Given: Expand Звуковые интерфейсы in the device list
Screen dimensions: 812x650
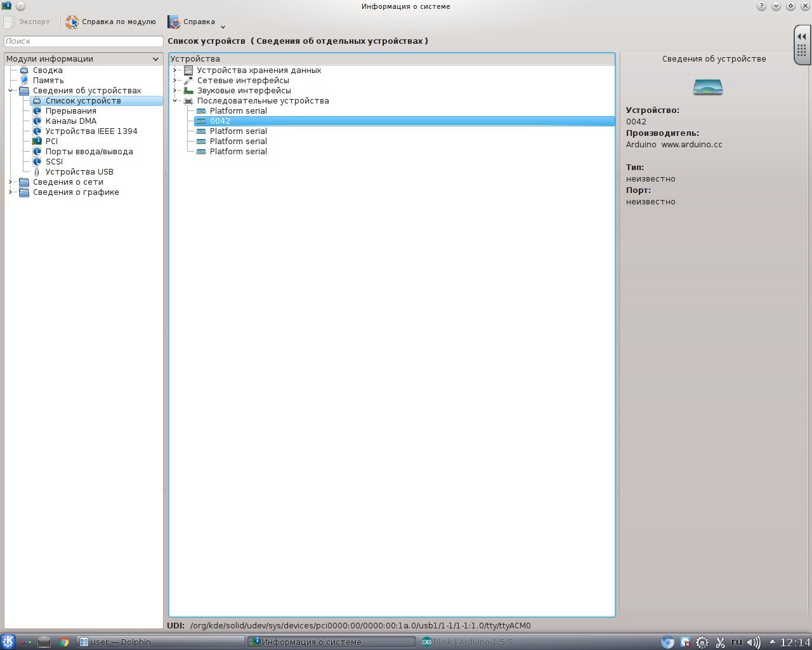Looking at the screenshot, I should (x=175, y=91).
